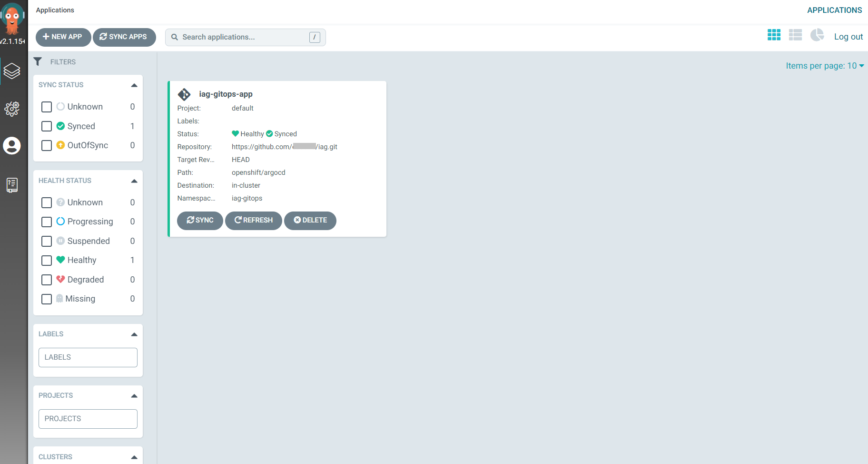Collapse the Labels filter section

tap(134, 334)
